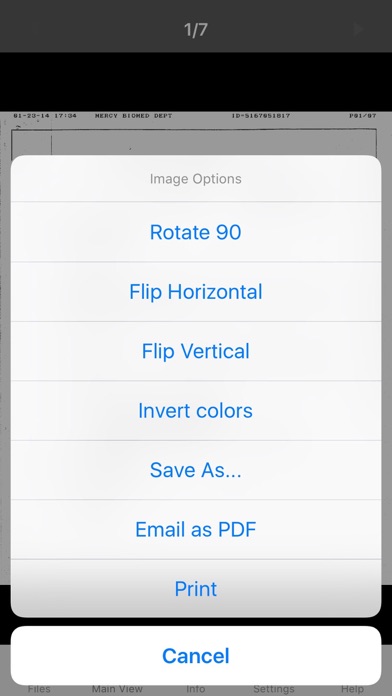Image resolution: width=392 pixels, height=696 pixels.
Task: Tap the fax document preview image
Action: (196, 133)
